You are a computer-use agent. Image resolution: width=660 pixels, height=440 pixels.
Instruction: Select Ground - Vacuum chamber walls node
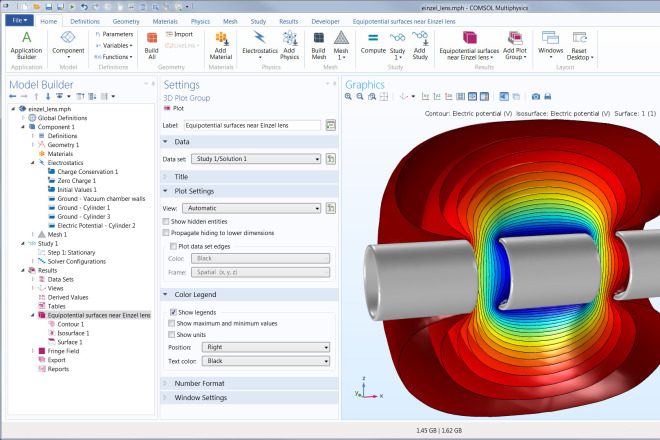[x=101, y=199]
